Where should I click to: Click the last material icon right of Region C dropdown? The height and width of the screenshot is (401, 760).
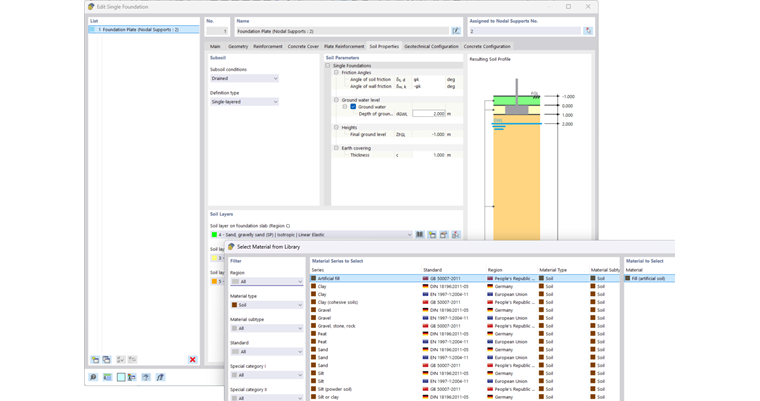tap(456, 235)
